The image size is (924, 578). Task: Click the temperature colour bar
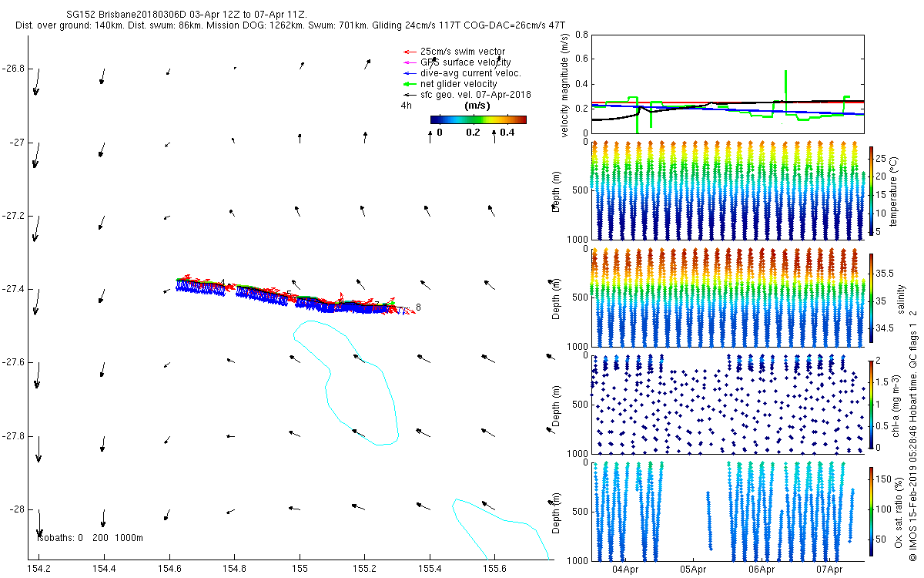click(871, 190)
